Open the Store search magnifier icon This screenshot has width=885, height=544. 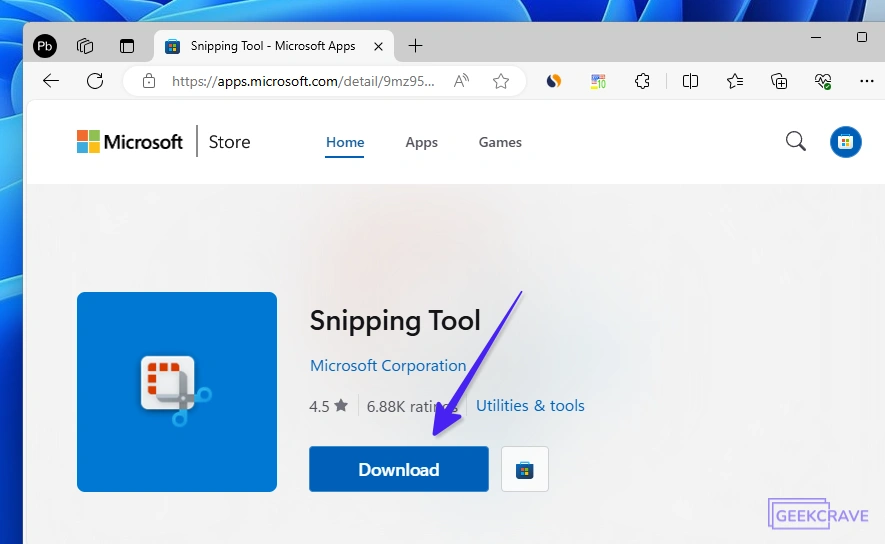coord(796,141)
